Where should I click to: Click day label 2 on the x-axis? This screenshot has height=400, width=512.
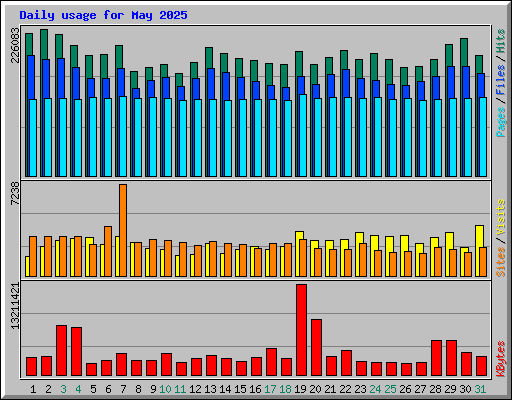(48, 389)
